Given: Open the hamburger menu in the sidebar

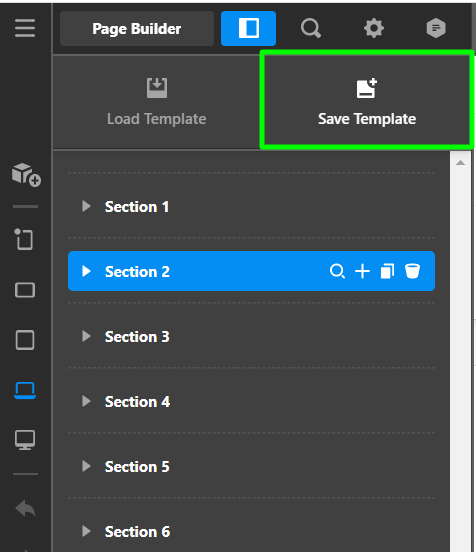Looking at the screenshot, I should (25, 28).
